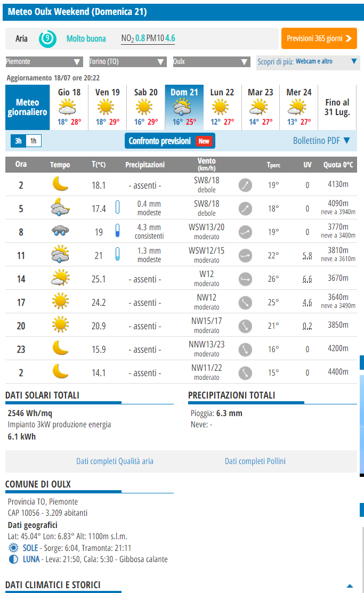Image resolution: width=364 pixels, height=593 pixels.
Task: Click the UV value 0.2
Action: pyautogui.click(x=308, y=326)
